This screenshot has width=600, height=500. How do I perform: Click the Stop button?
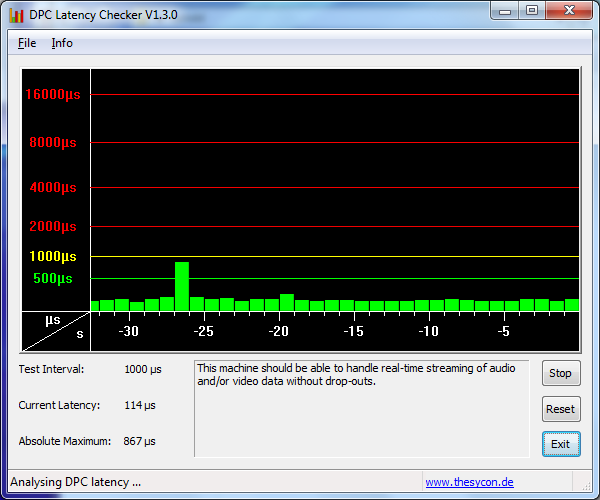pyautogui.click(x=561, y=373)
